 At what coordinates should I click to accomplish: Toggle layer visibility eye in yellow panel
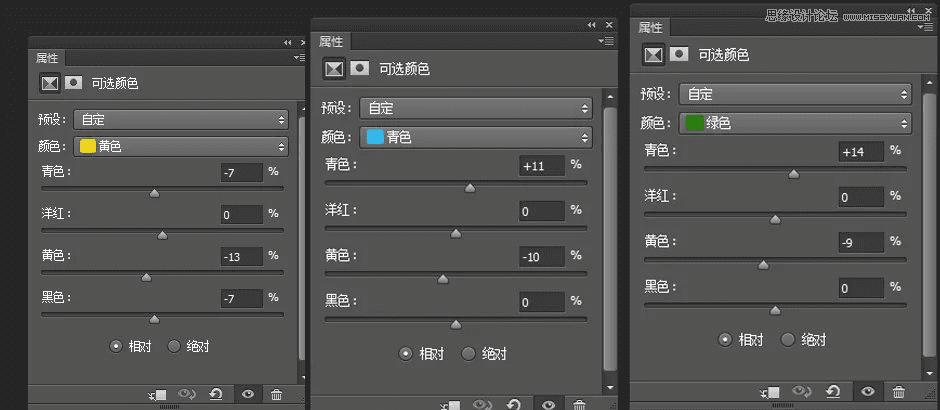click(248, 394)
